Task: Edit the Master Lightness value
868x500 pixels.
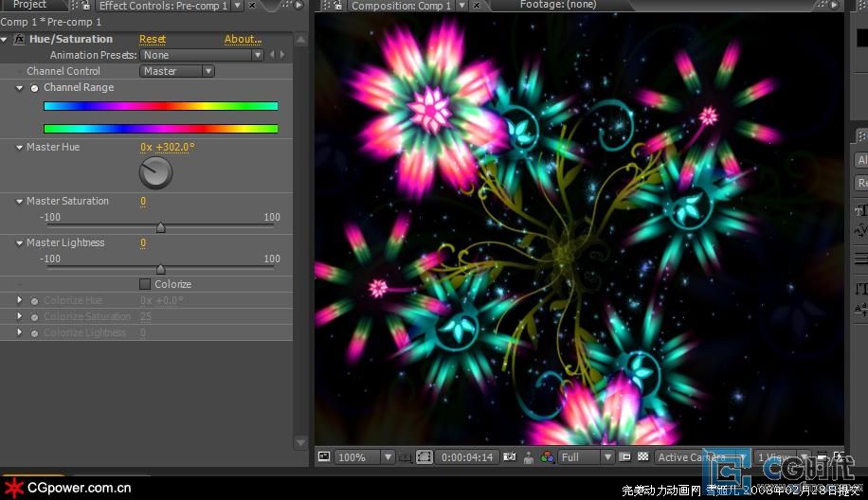Action: tap(143, 242)
